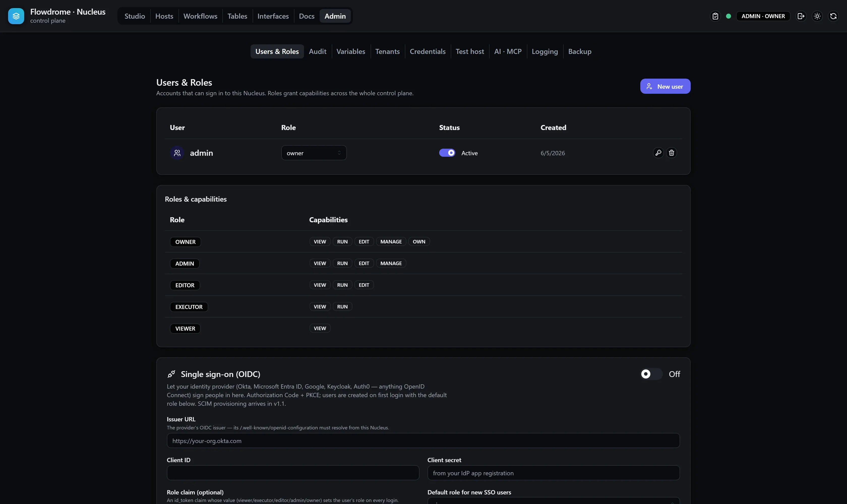Switch to the Audit sub-tab

coord(317,51)
